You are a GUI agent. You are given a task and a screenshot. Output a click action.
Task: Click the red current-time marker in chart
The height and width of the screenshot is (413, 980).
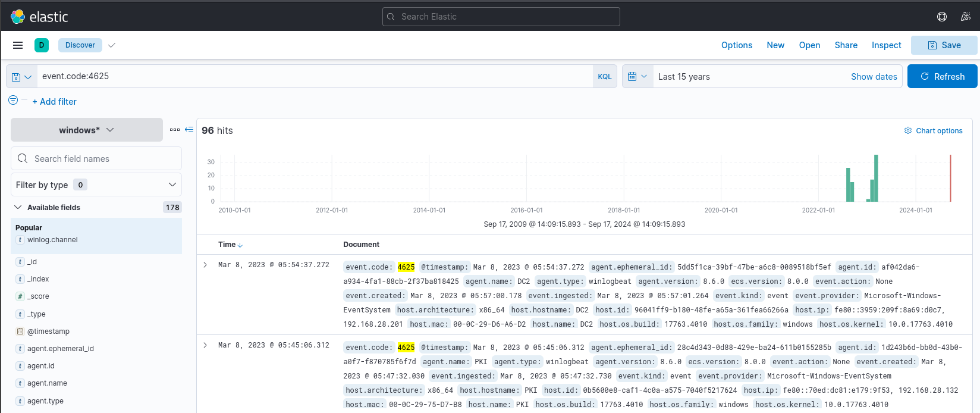coord(950,179)
